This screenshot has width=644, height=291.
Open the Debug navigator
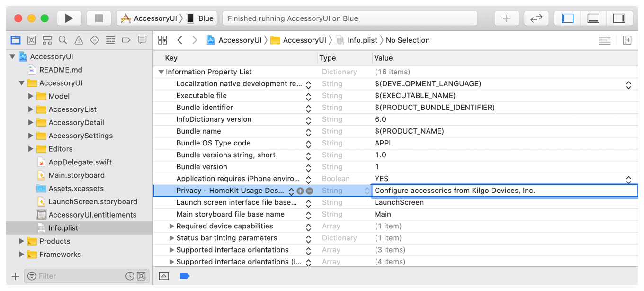[x=110, y=40]
